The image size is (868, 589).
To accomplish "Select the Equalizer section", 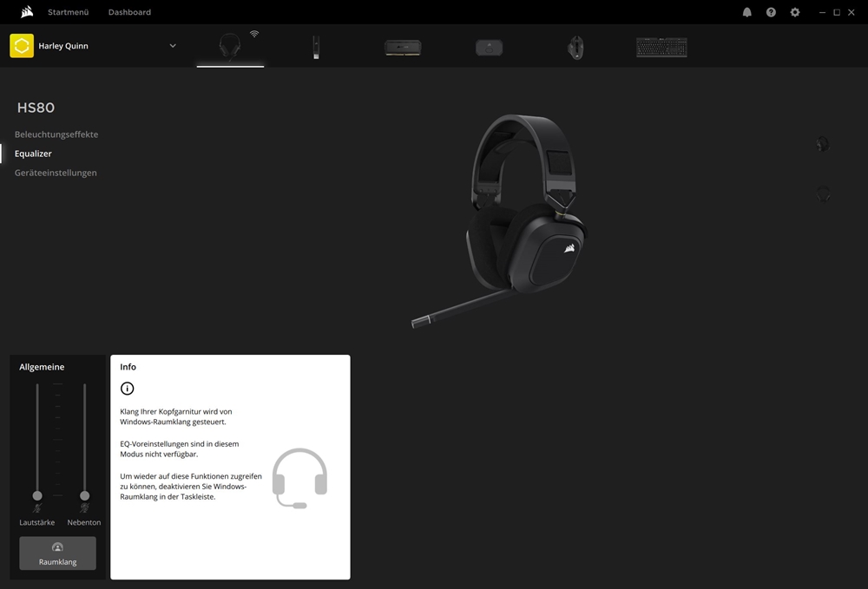I will 33,154.
